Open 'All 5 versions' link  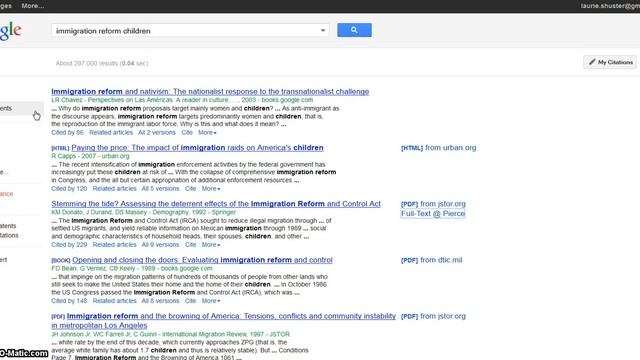tap(160, 189)
